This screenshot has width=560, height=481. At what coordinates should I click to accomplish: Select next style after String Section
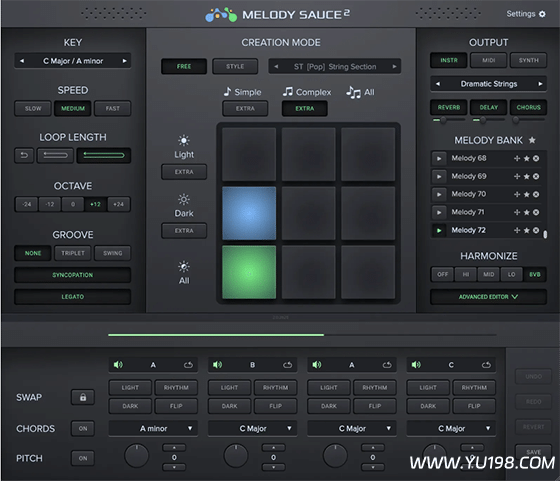394,66
